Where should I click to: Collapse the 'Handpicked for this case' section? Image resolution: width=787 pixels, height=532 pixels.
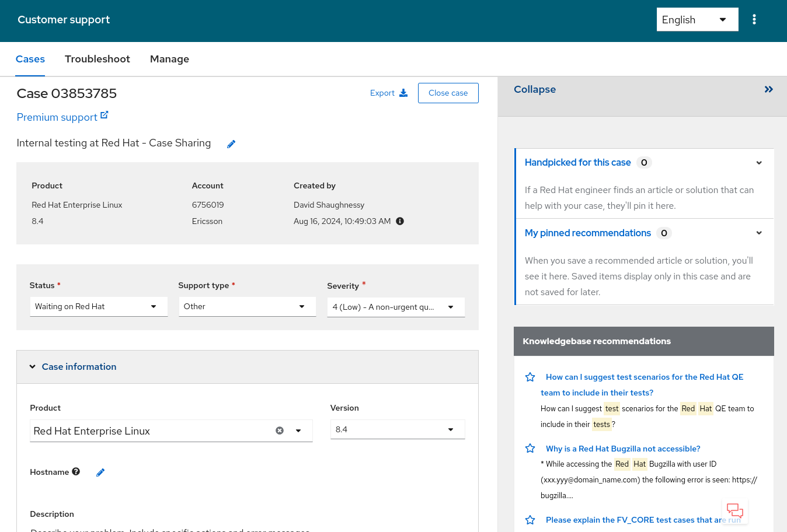point(759,163)
